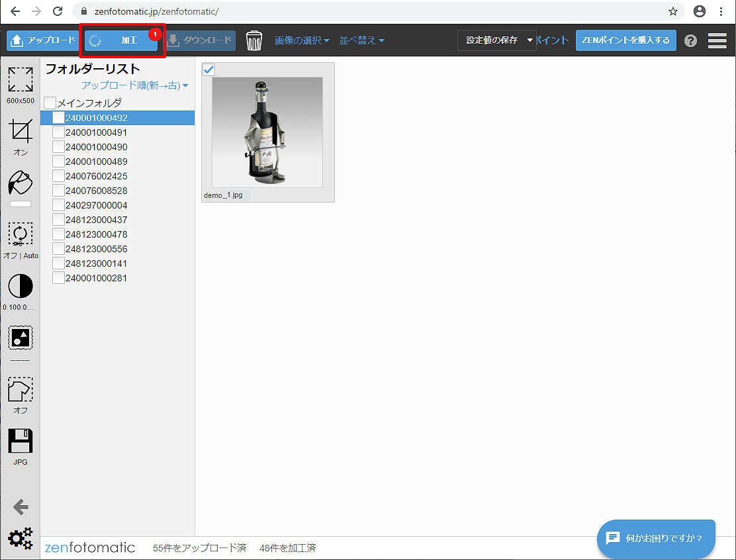Click the browser back arrow
This screenshot has height=560, width=736.
coord(15,11)
